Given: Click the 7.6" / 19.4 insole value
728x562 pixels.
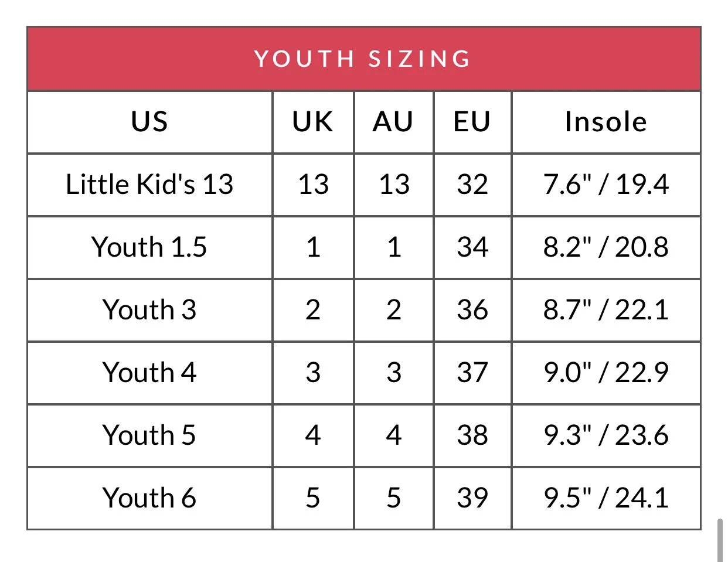Looking at the screenshot, I should (606, 185).
